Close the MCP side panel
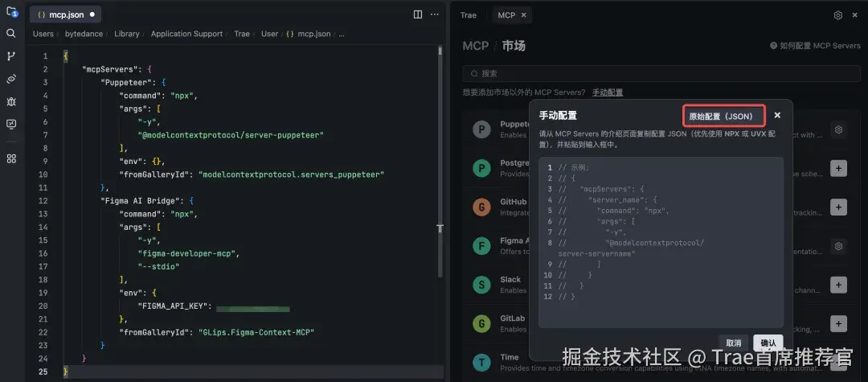The width and height of the screenshot is (868, 382). pyautogui.click(x=854, y=15)
